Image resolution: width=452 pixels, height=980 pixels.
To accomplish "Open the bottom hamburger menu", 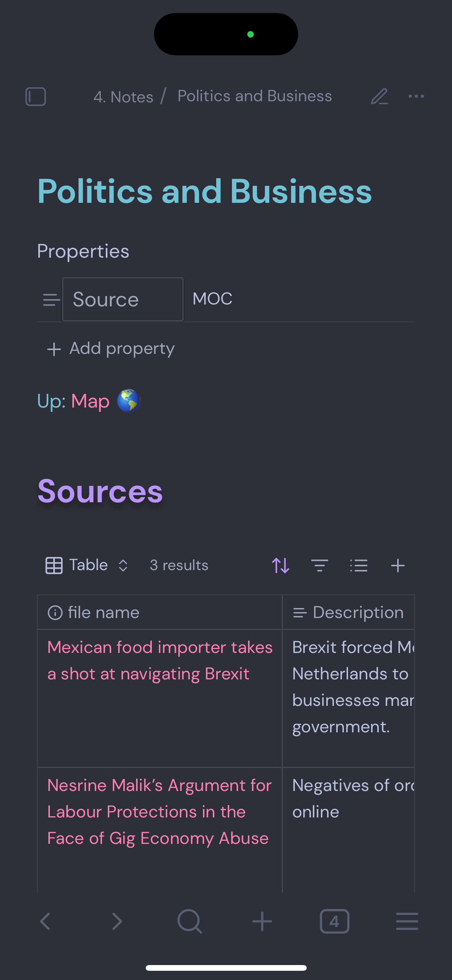I will click(x=407, y=921).
